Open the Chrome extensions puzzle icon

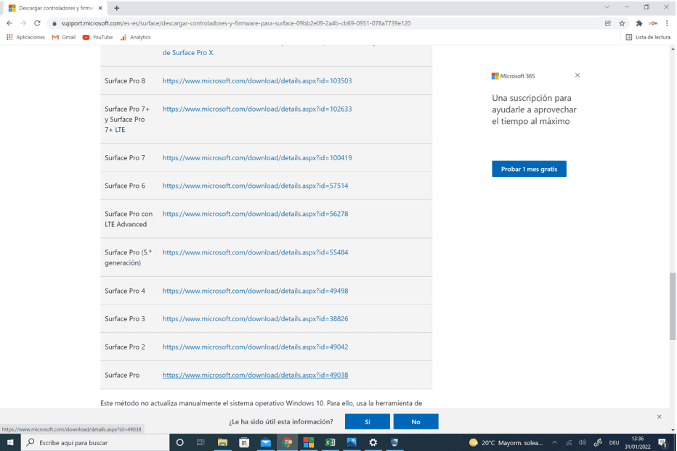pos(639,22)
